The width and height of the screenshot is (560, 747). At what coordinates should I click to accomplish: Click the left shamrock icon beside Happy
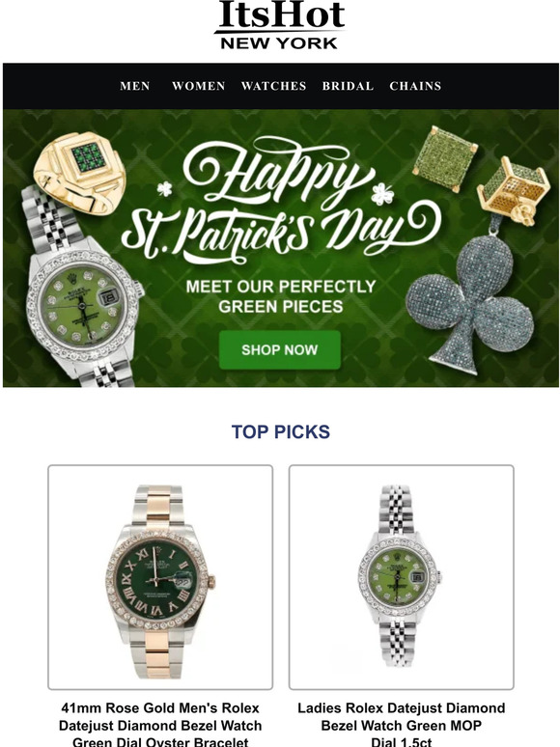coord(165,188)
